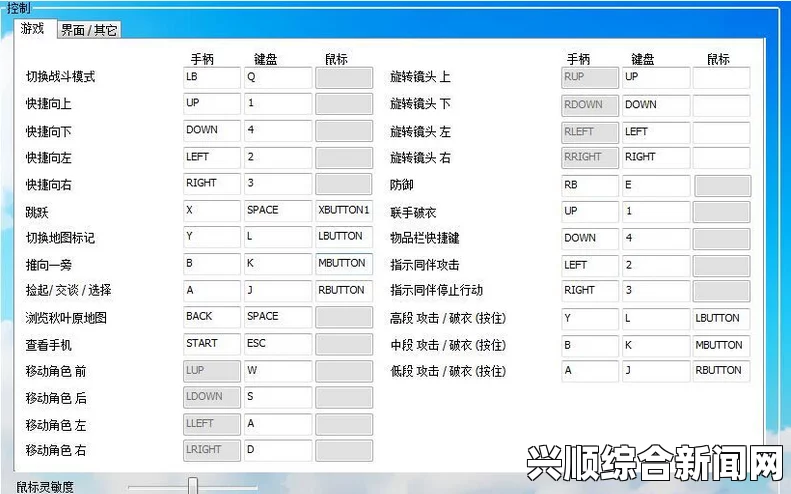Select 手柄 field for 切换战斗模式
This screenshot has width=791, height=494.
(212, 78)
